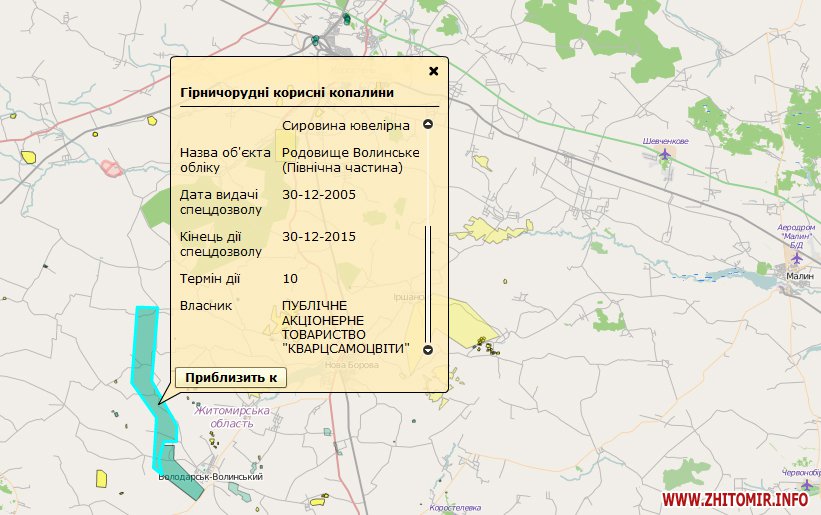This screenshot has height=515, width=821.
Task: Click the popup scroll-down arrow
Action: tap(428, 350)
